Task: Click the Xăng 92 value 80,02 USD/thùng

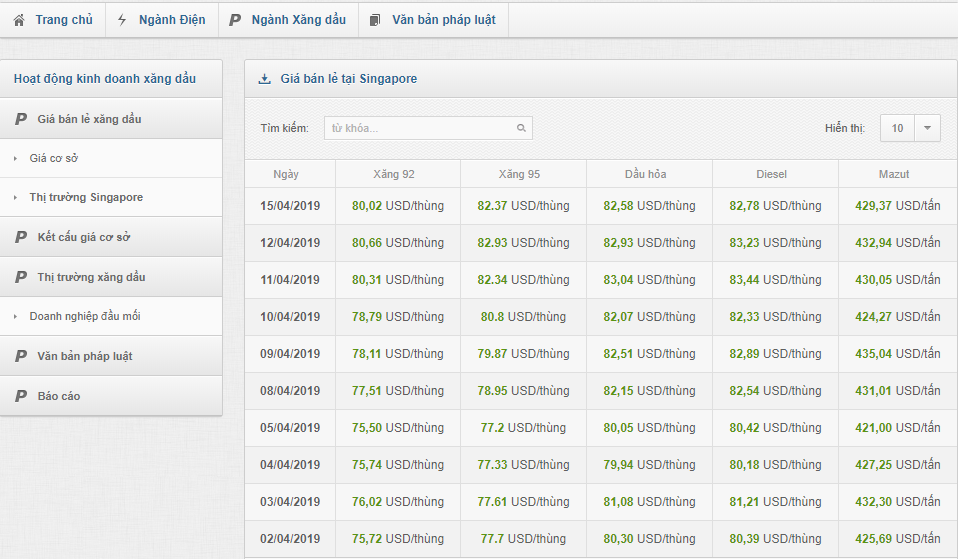Action: (398, 206)
